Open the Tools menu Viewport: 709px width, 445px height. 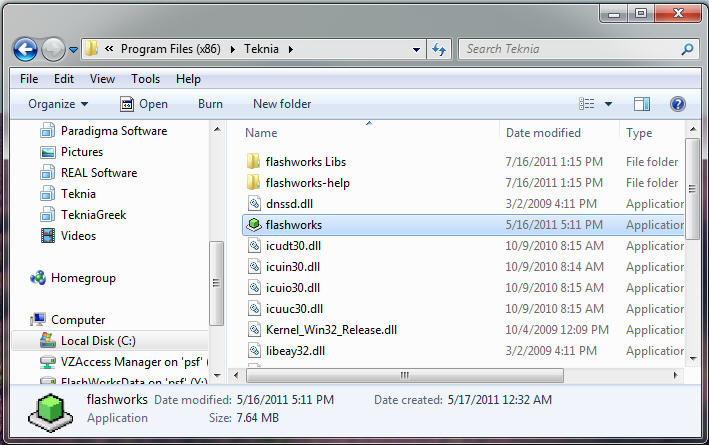point(145,78)
